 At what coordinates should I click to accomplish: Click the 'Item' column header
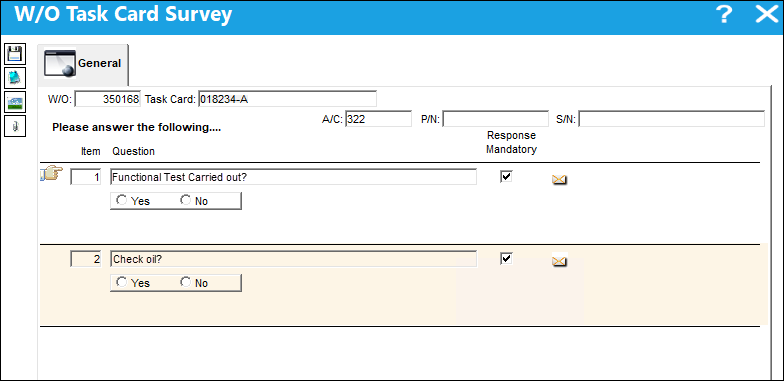pyautogui.click(x=90, y=151)
